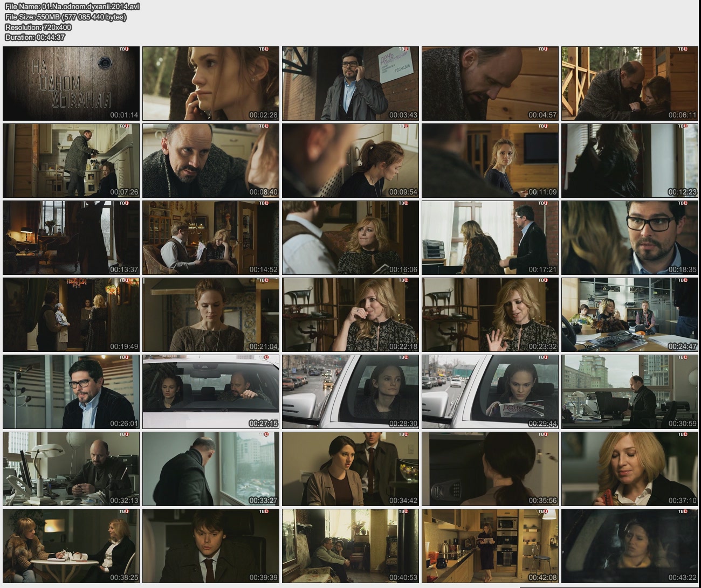The height and width of the screenshot is (588, 701).
Task: Click the Duration 00:44:37 header line
Action: coord(35,37)
